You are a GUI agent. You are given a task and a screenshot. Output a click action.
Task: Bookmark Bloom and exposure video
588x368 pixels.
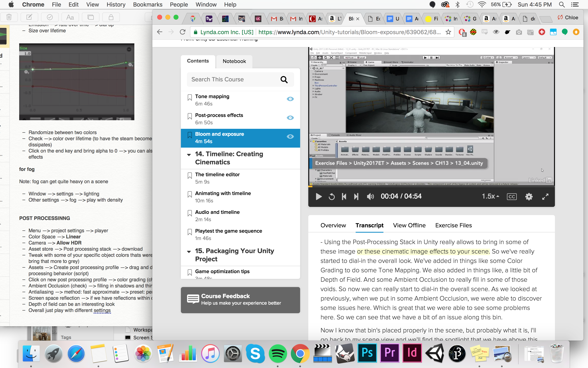189,135
